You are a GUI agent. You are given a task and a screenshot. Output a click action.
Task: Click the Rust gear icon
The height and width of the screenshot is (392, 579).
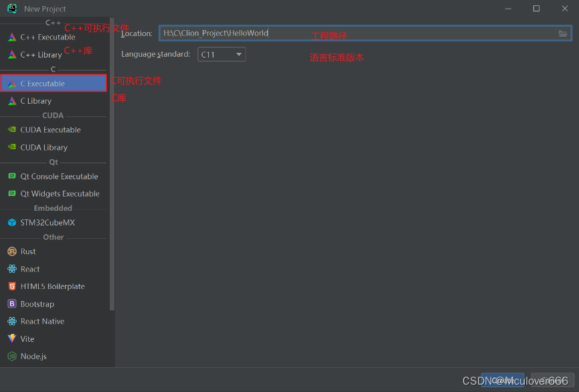click(12, 252)
